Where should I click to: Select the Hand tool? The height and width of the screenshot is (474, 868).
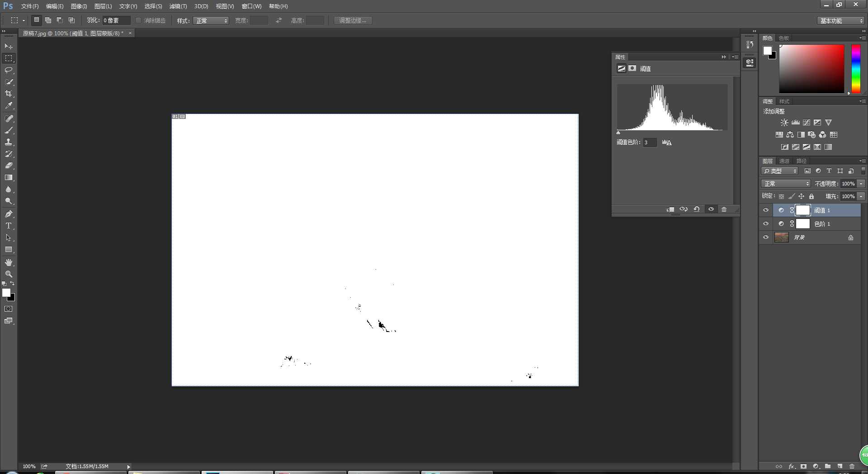coord(9,262)
